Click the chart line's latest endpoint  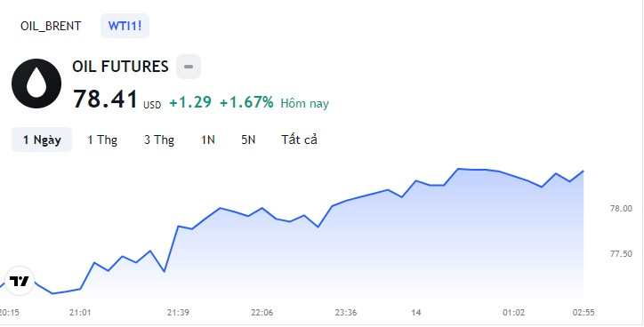[x=584, y=171]
